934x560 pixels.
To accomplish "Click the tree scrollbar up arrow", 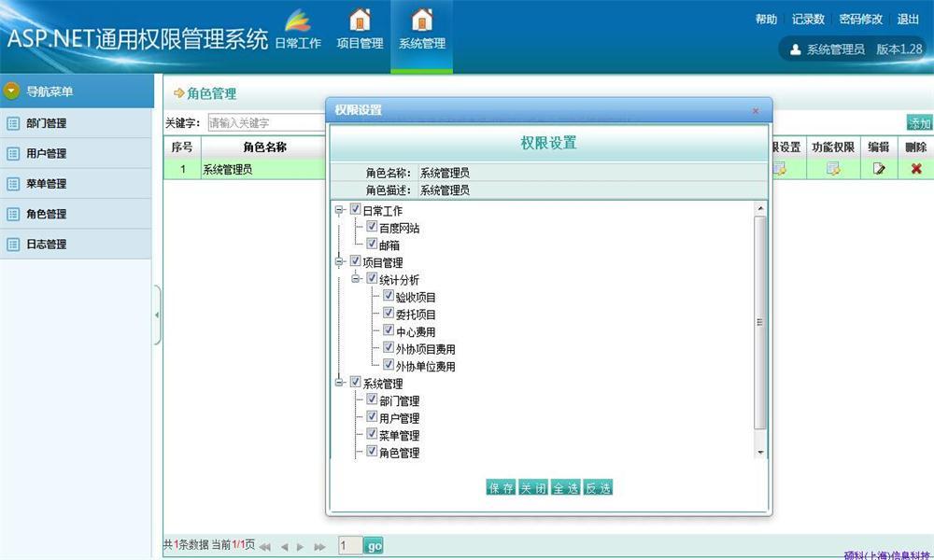I will pos(760,208).
